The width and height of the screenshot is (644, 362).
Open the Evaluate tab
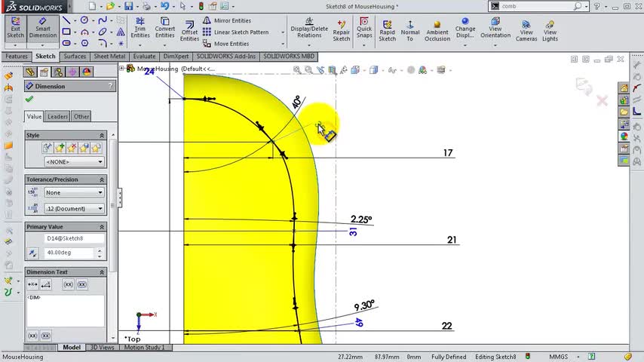144,57
